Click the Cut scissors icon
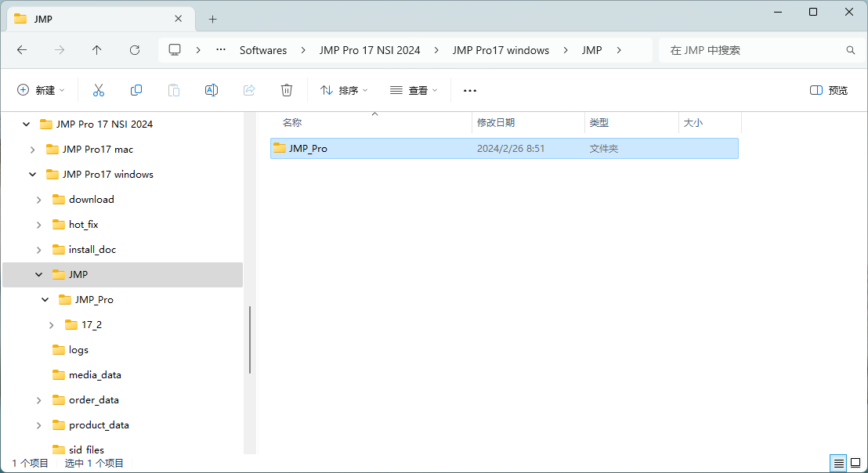The height and width of the screenshot is (473, 868). point(99,90)
